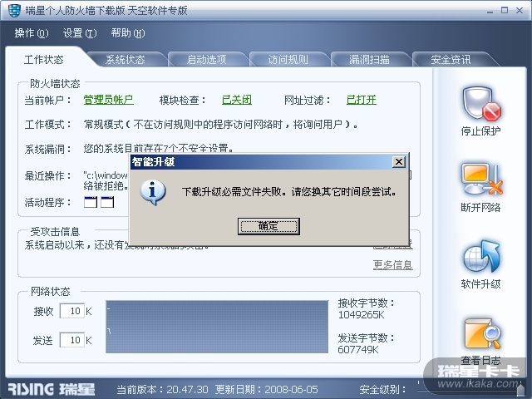Image resolution: width=532 pixels, height=399 pixels.
Task: Click the 软件升级 globe icon
Action: coord(481,256)
